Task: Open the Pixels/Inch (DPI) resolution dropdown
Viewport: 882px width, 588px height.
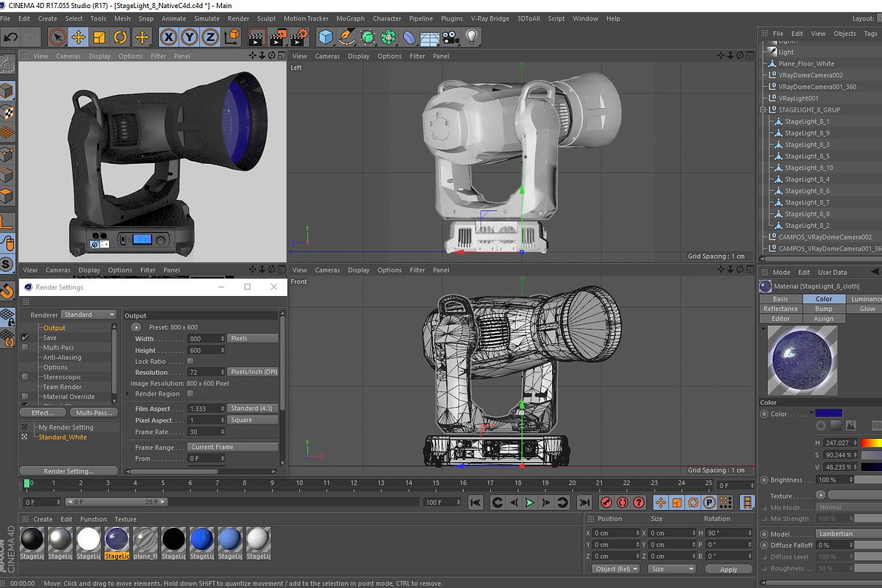Action: (252, 372)
